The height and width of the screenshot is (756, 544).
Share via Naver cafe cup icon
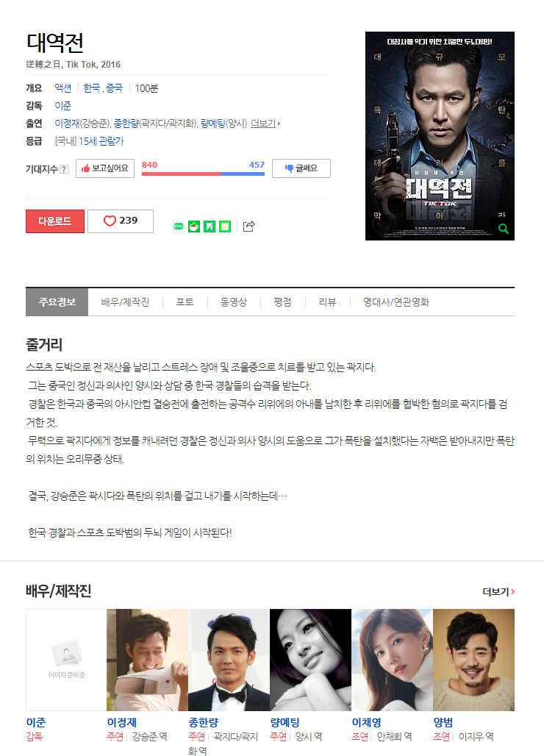[x=193, y=226]
